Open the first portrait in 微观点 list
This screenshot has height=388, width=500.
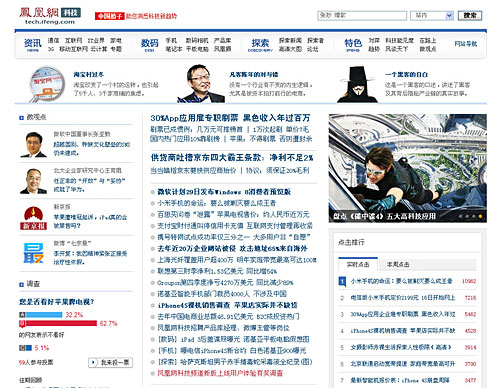coord(33,144)
